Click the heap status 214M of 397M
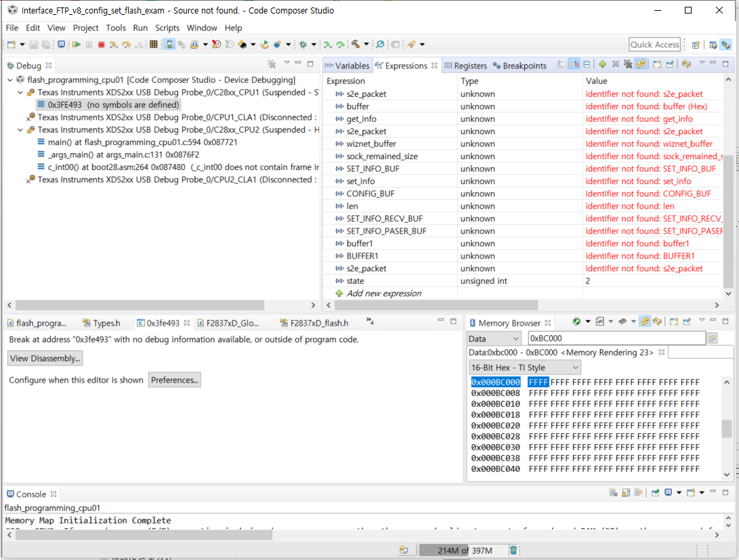The width and height of the screenshot is (739, 560). click(x=464, y=550)
